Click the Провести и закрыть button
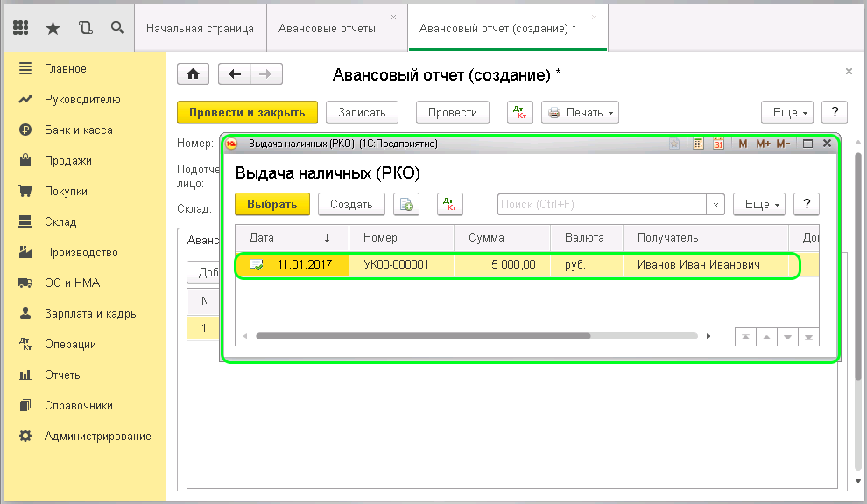The image size is (867, 504). tap(245, 112)
